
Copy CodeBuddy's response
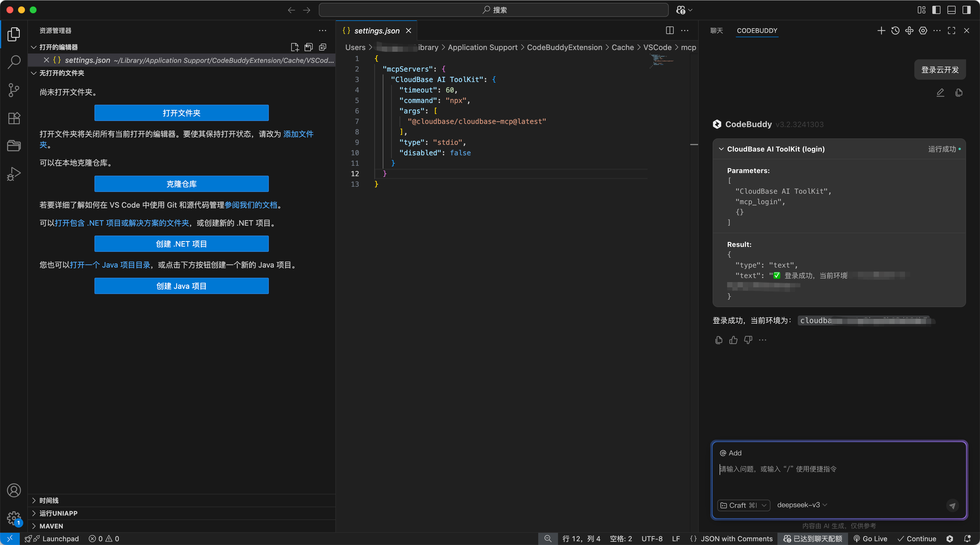tap(719, 340)
